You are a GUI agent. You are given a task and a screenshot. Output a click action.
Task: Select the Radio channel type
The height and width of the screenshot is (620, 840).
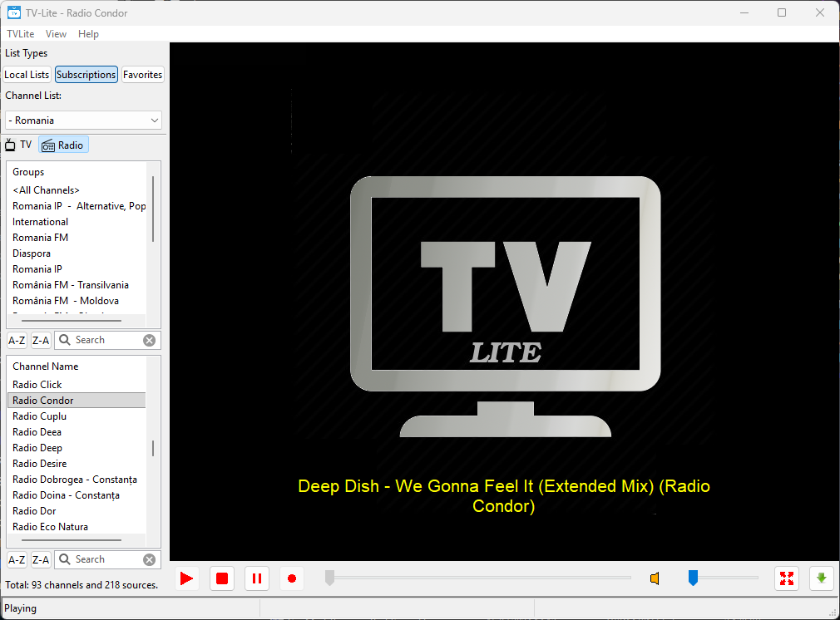[63, 145]
